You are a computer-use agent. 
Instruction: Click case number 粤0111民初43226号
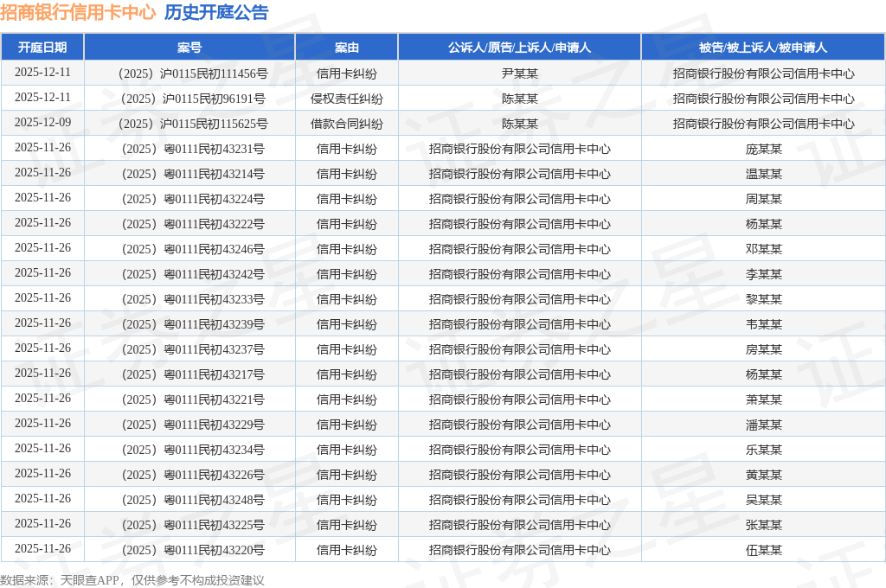click(192, 475)
